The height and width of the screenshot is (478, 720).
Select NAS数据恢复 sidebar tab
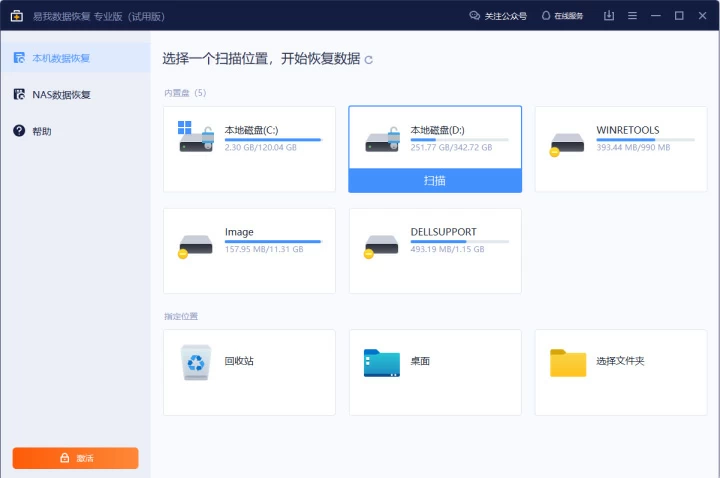pos(75,95)
